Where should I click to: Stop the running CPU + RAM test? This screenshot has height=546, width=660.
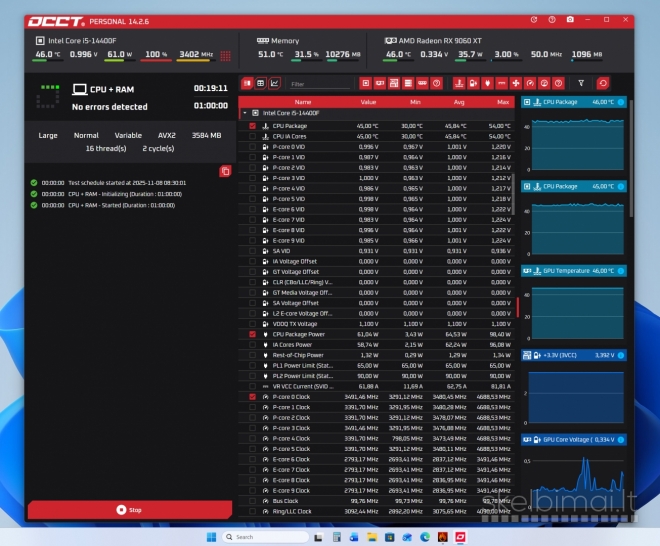click(130, 509)
